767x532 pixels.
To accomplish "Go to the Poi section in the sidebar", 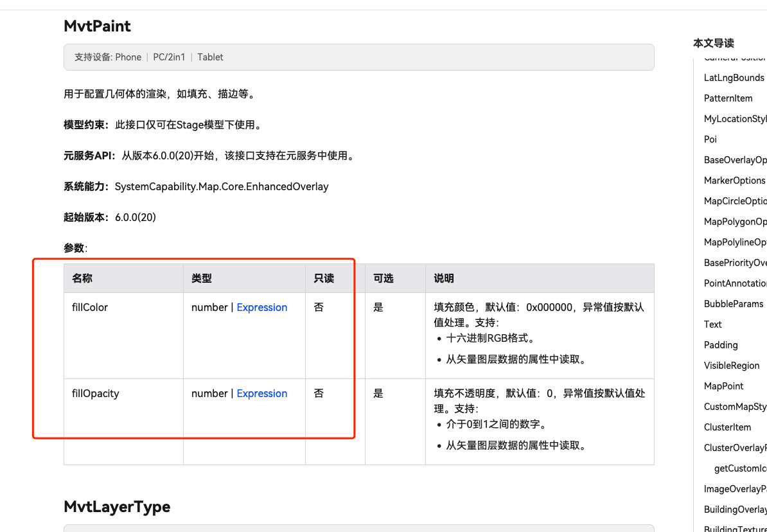I will (x=710, y=139).
